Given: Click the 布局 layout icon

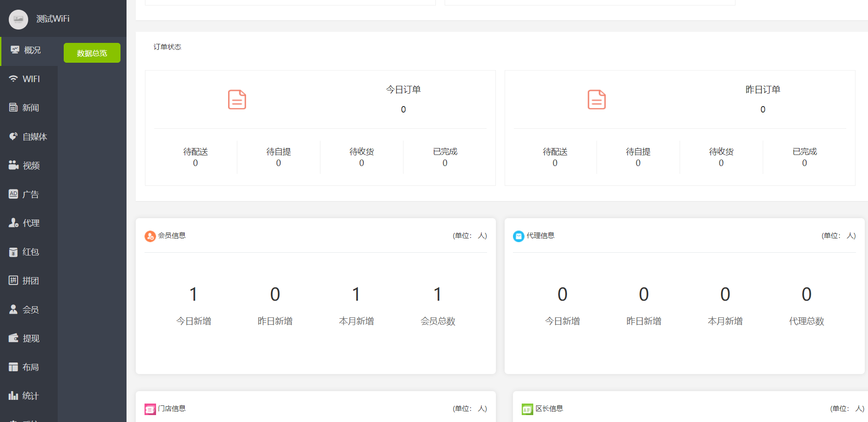Looking at the screenshot, I should pos(13,367).
